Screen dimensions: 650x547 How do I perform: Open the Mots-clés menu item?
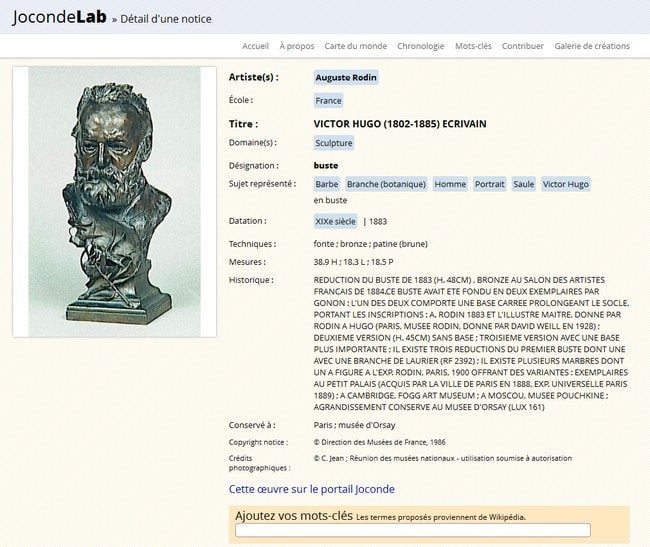473,46
